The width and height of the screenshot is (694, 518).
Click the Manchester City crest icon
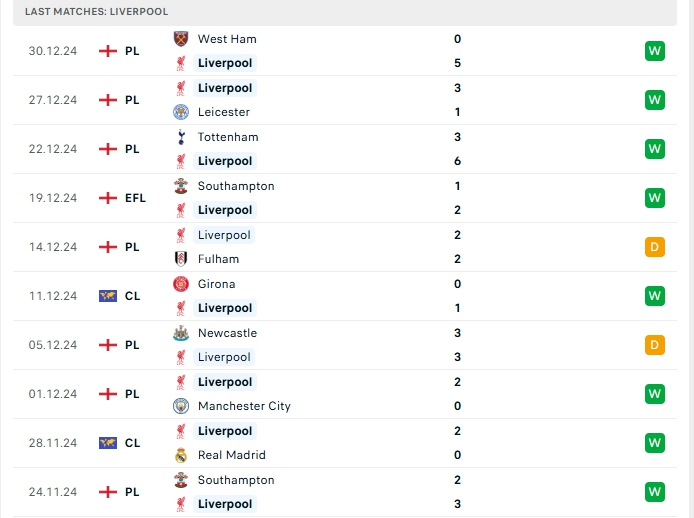pos(181,406)
